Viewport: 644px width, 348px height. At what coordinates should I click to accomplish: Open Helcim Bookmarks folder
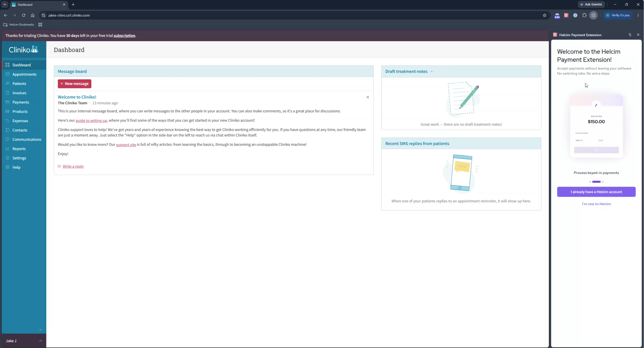tap(19, 25)
